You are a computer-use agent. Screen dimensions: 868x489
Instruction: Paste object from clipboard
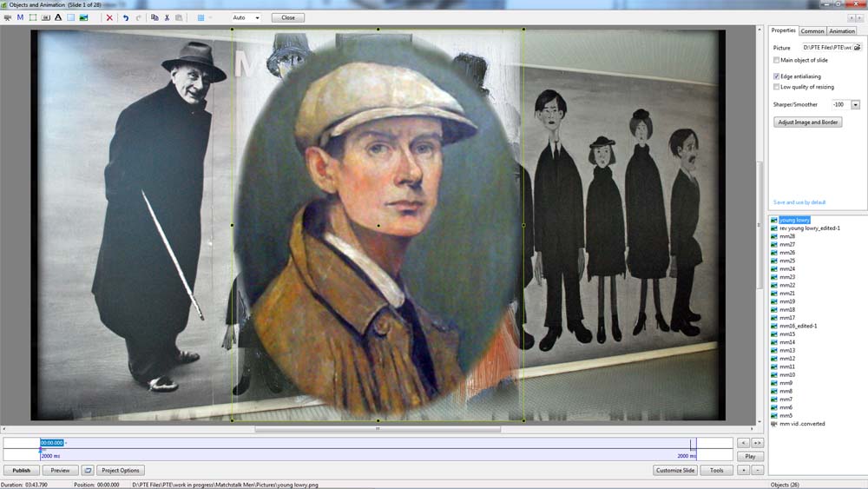point(179,17)
